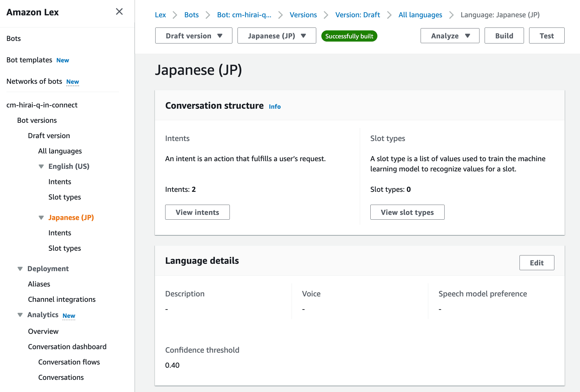Edit the Language details section
The width and height of the screenshot is (580, 392).
click(x=536, y=263)
